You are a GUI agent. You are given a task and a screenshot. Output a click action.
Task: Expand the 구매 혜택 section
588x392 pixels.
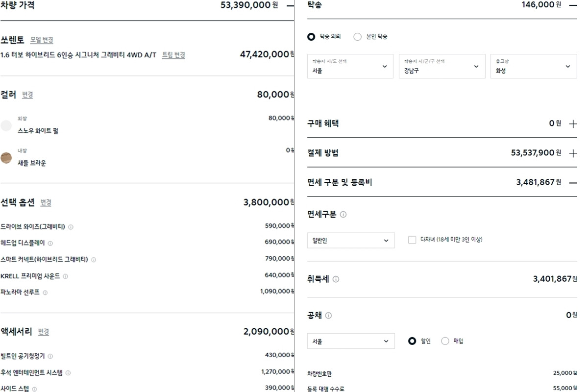(x=572, y=123)
